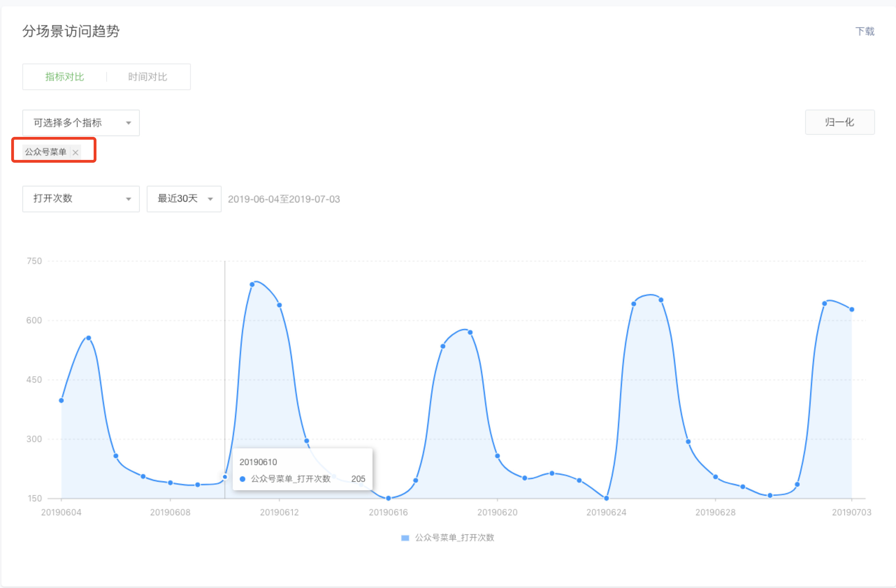The width and height of the screenshot is (896, 588).
Task: Toggle the 公众号菜单_打开次数 legend item
Action: 454,538
